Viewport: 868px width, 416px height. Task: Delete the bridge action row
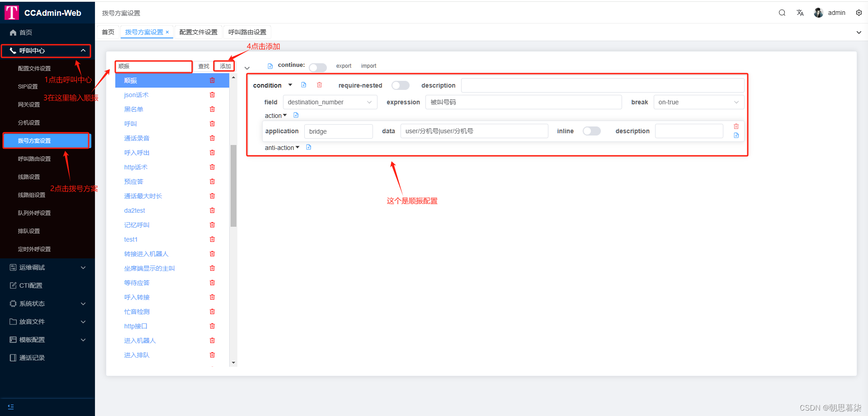click(736, 126)
